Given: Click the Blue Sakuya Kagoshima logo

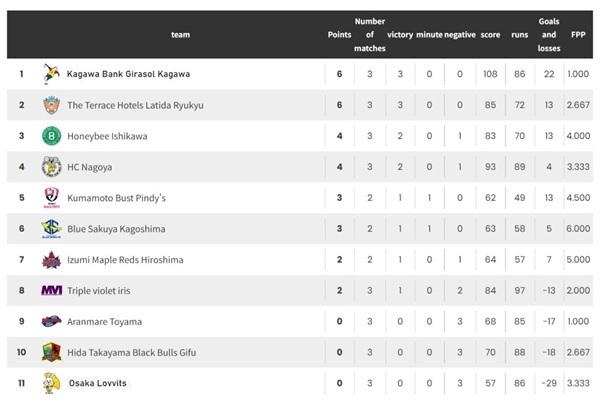Looking at the screenshot, I should [51, 228].
